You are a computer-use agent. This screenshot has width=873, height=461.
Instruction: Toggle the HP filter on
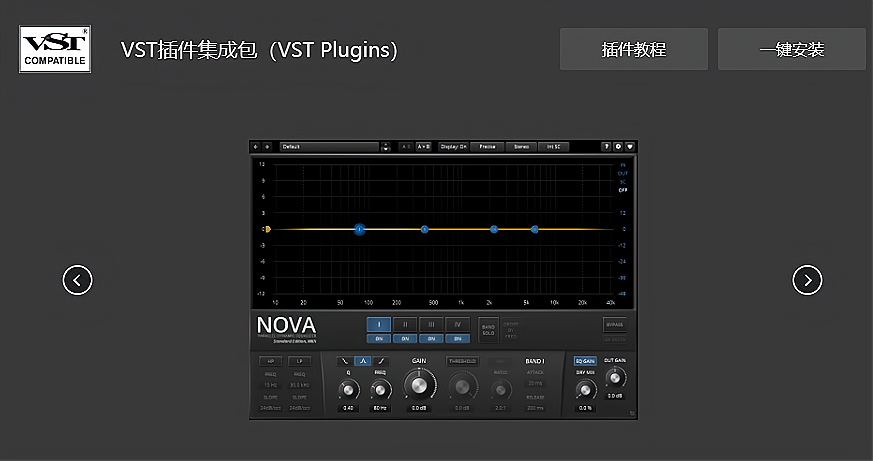click(x=270, y=361)
